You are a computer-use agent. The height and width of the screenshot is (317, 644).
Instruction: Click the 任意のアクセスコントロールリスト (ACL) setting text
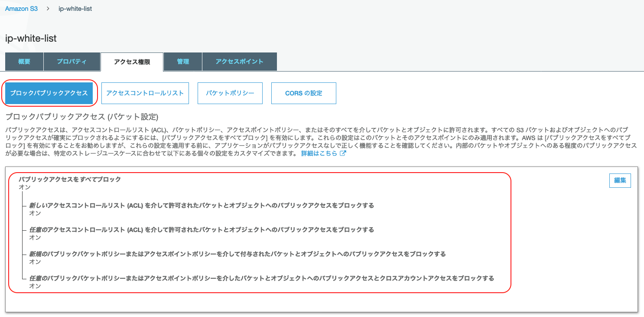[202, 229]
